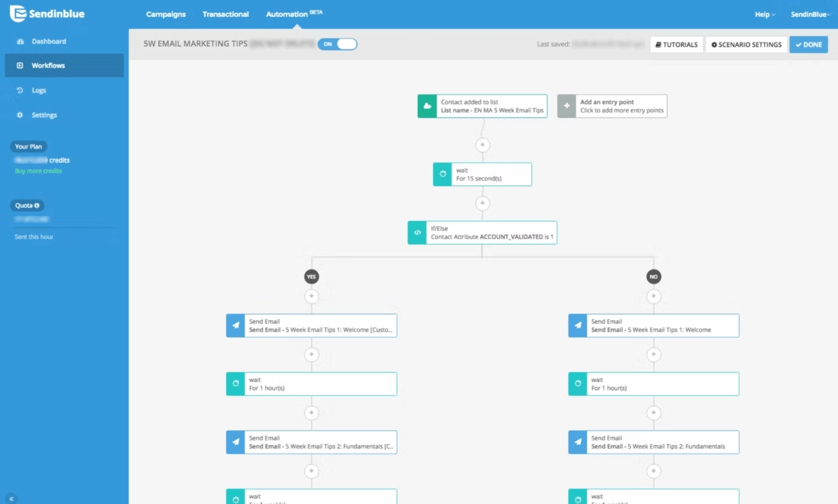
Task: Add a step after the If/Else condition
Action: click(312, 296)
